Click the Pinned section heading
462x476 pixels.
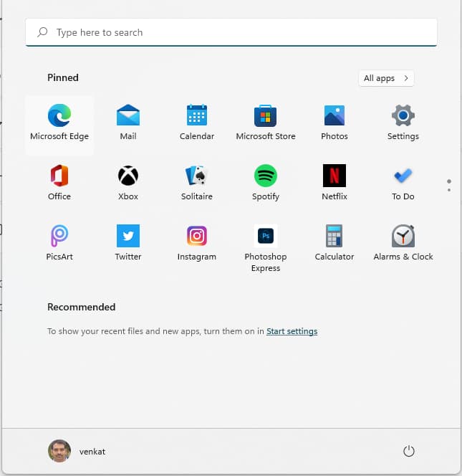[63, 77]
